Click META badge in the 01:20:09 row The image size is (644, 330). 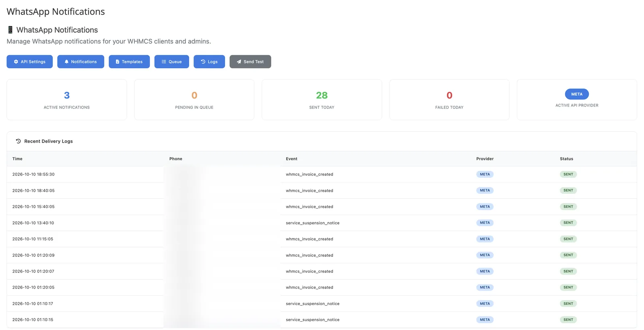485,255
